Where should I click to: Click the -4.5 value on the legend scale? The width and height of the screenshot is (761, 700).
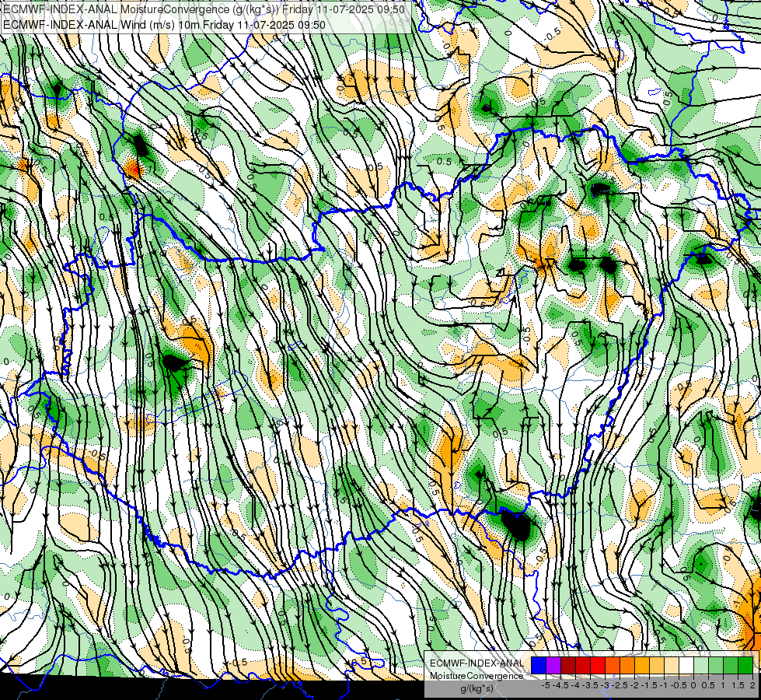click(560, 685)
